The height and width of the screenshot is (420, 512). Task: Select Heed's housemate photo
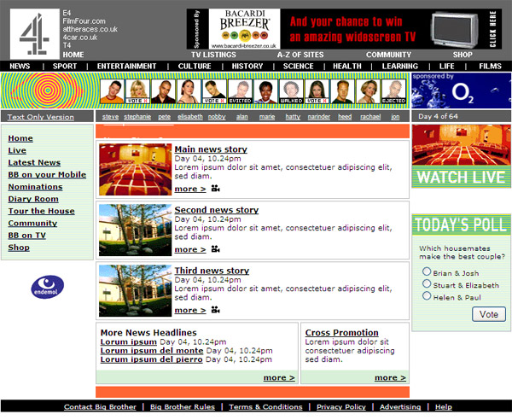coord(342,92)
